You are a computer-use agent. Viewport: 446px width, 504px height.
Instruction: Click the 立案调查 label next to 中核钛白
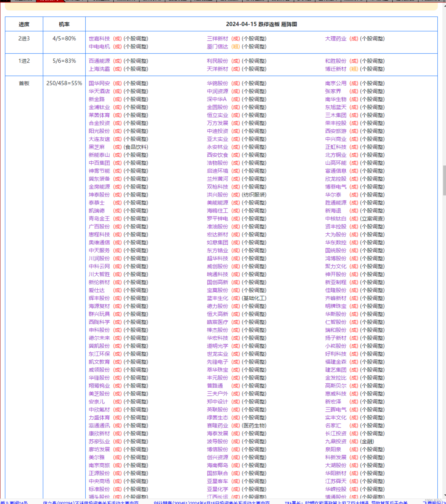372,219
